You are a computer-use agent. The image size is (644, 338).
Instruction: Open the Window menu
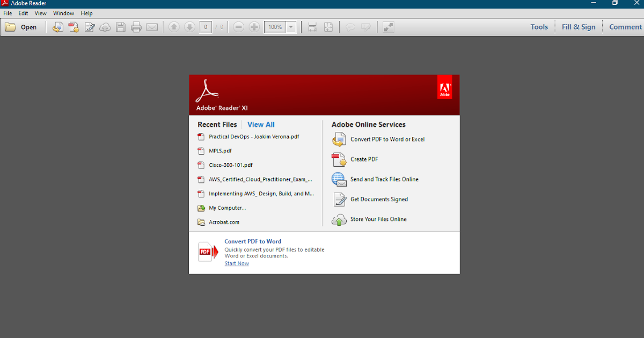[x=63, y=13]
